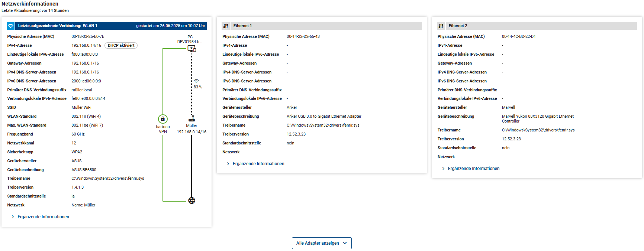Click the Ethernet 2 adapter icon
644x251 pixels.
441,26
